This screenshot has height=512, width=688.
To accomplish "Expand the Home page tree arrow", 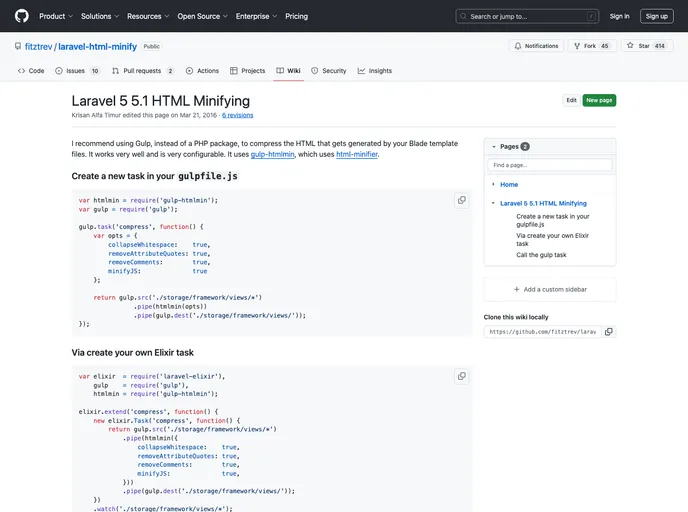I will [x=493, y=184].
